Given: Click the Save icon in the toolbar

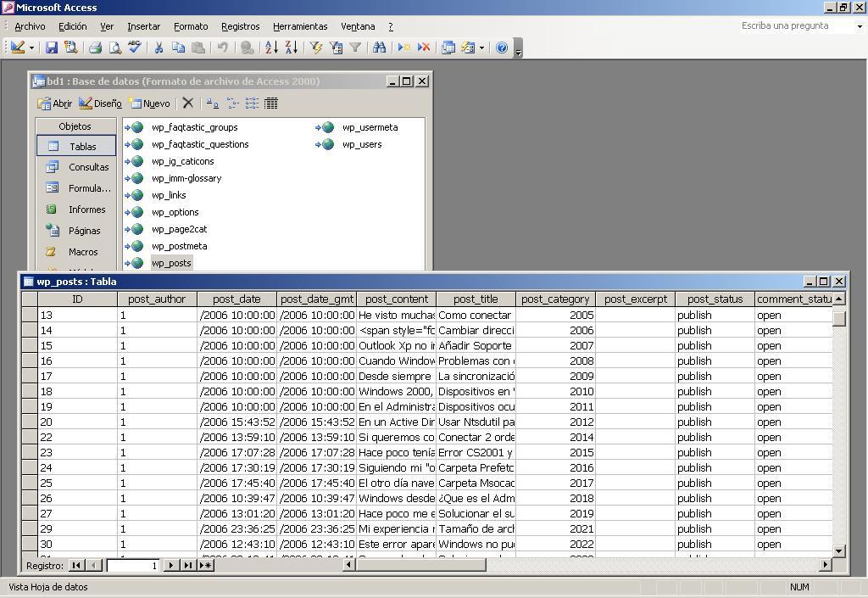Looking at the screenshot, I should click(x=52, y=48).
